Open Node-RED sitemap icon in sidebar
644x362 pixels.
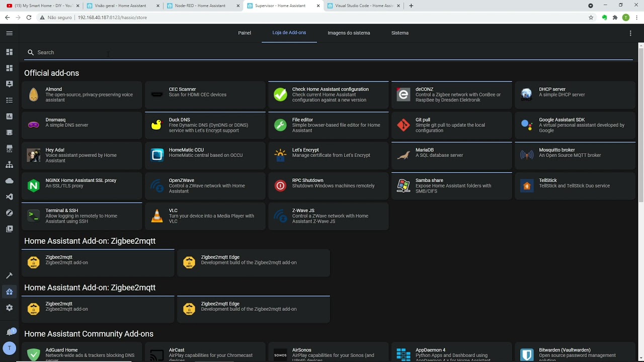(9, 164)
